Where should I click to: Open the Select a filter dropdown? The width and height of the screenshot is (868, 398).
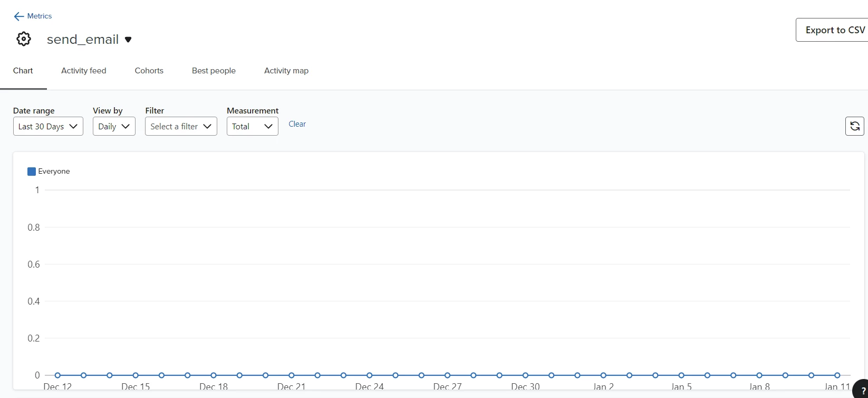tap(181, 126)
